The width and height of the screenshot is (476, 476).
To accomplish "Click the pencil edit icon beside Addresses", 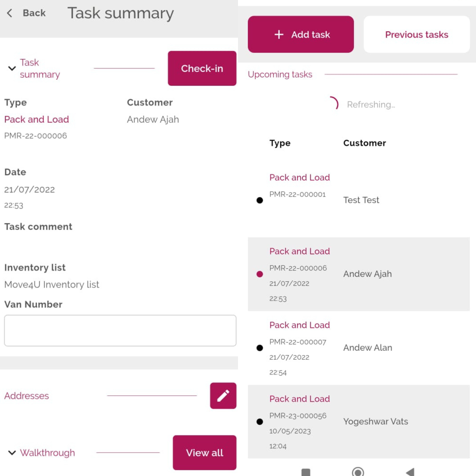I will coord(223,396).
